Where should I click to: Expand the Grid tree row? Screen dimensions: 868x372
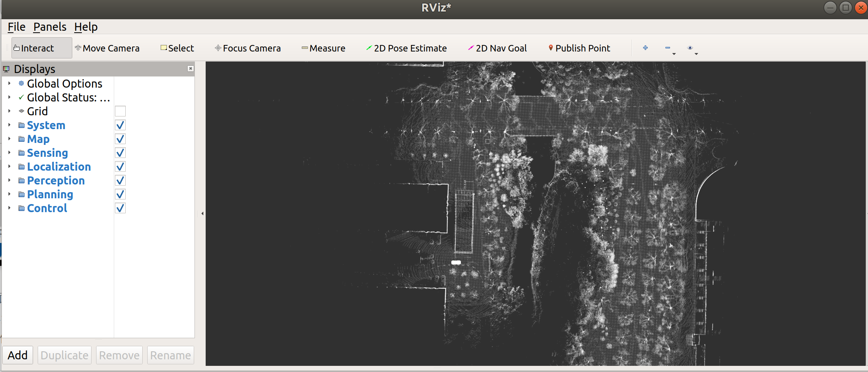coord(9,111)
